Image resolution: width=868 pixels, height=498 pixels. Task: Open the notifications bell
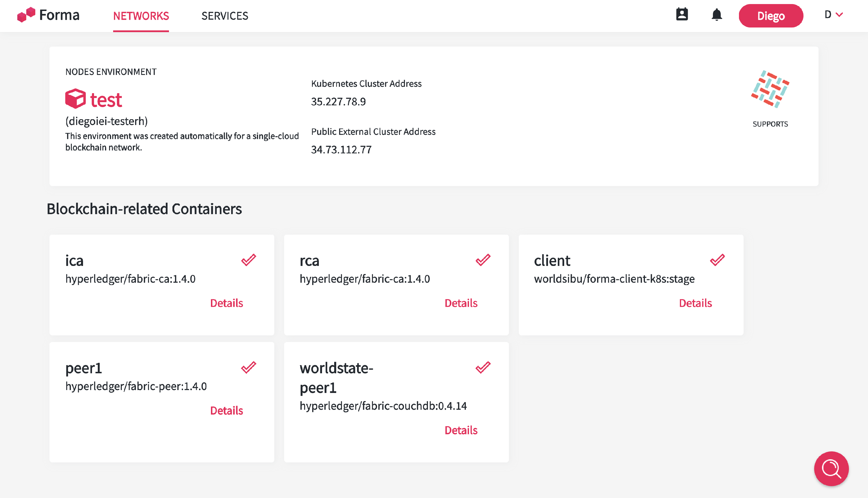717,15
